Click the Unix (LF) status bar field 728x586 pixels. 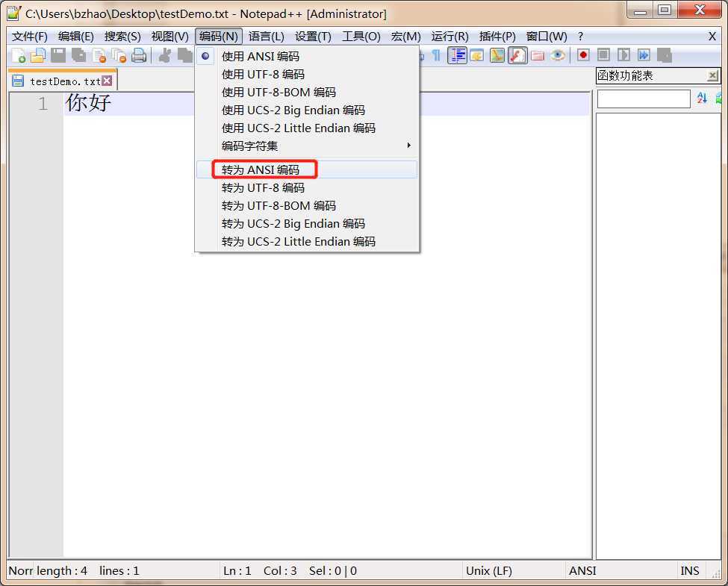[514, 570]
